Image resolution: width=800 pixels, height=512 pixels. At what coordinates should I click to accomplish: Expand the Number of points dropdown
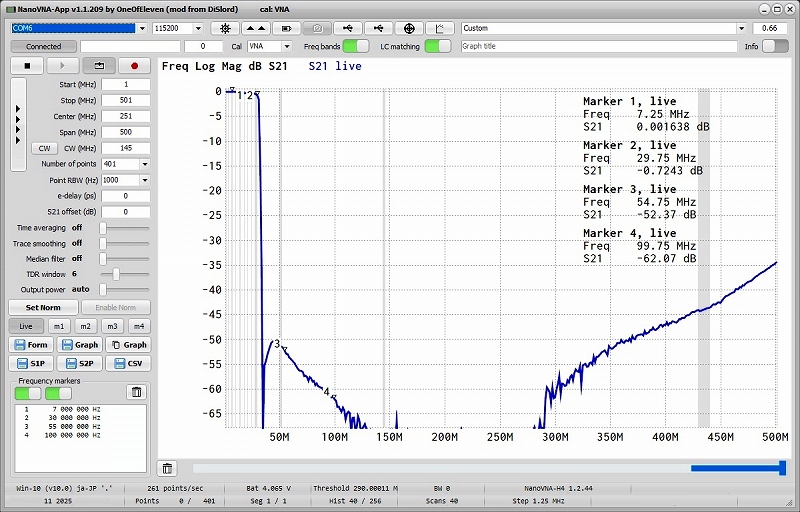(x=145, y=164)
